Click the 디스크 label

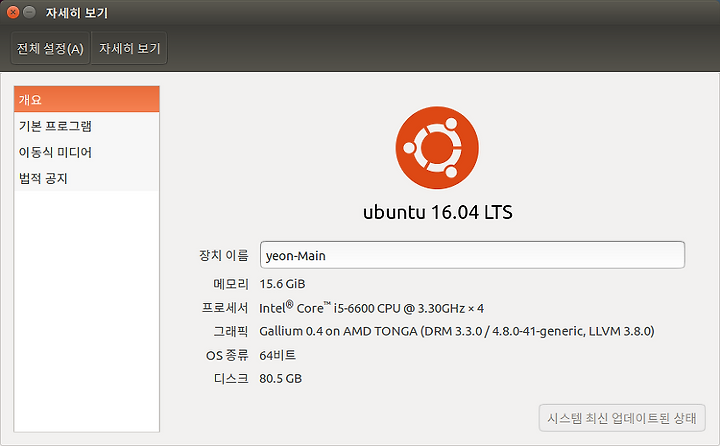click(x=231, y=378)
